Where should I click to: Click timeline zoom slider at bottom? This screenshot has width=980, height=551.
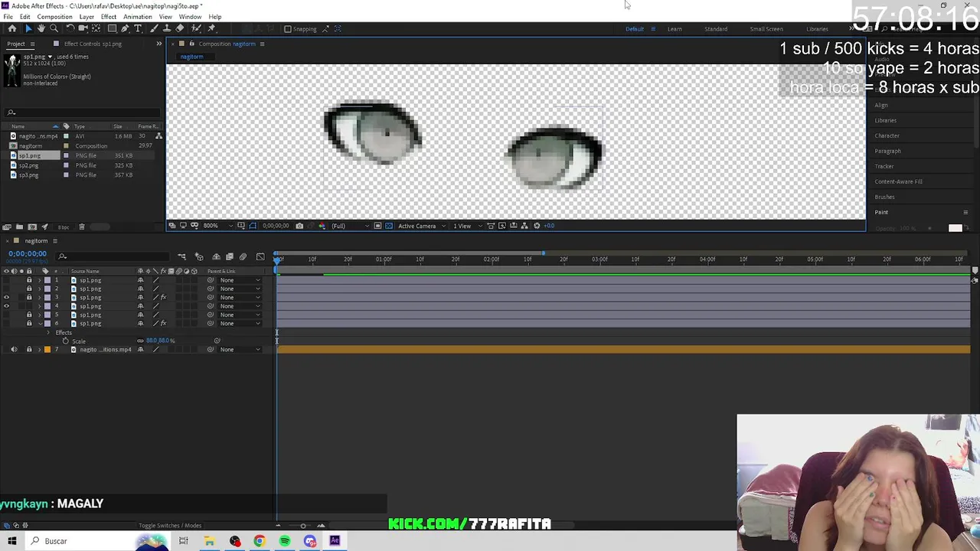tap(302, 526)
